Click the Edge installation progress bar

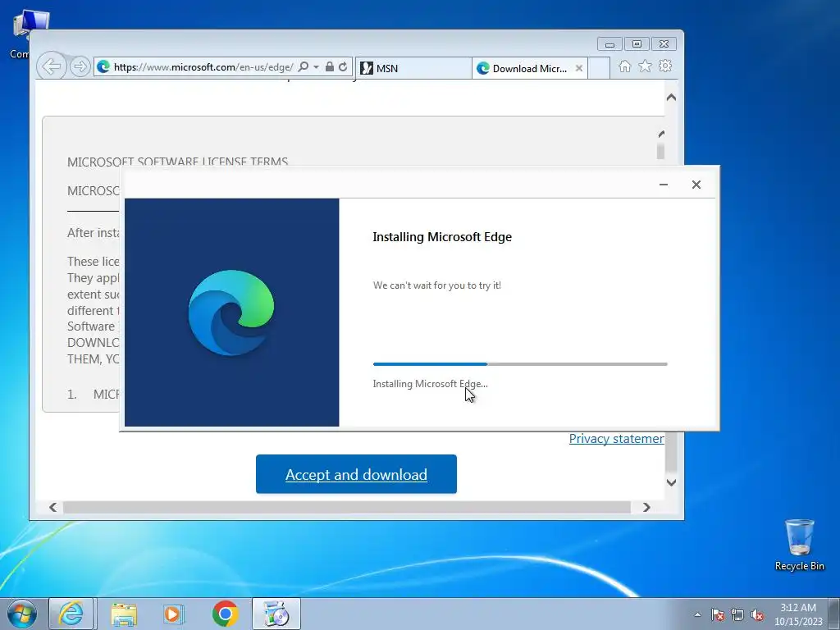tap(520, 364)
